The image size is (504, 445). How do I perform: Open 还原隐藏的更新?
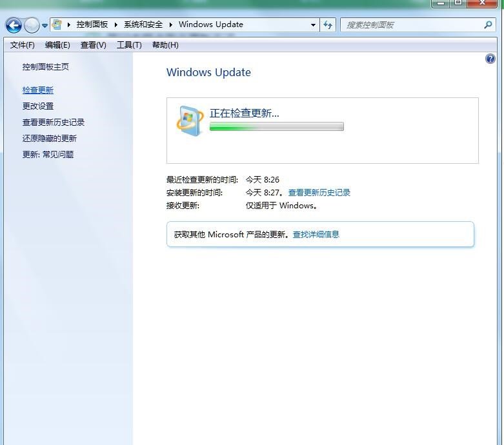point(50,139)
